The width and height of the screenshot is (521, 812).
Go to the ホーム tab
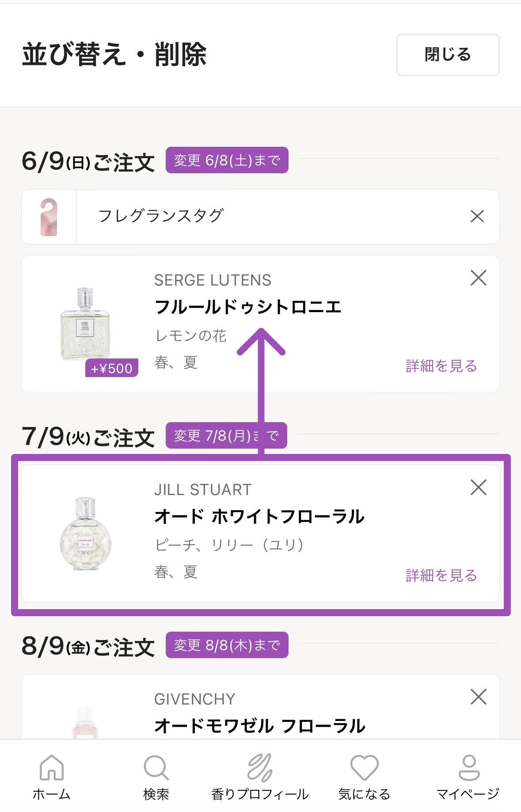pos(52,776)
